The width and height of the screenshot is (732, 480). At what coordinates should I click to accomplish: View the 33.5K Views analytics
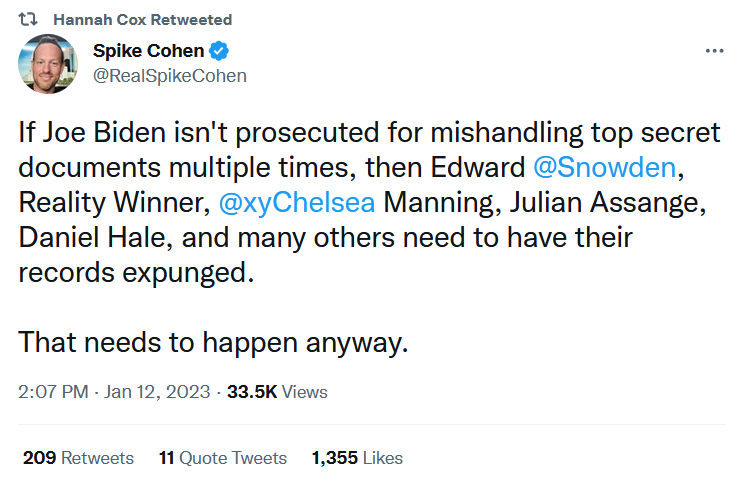coord(277,392)
